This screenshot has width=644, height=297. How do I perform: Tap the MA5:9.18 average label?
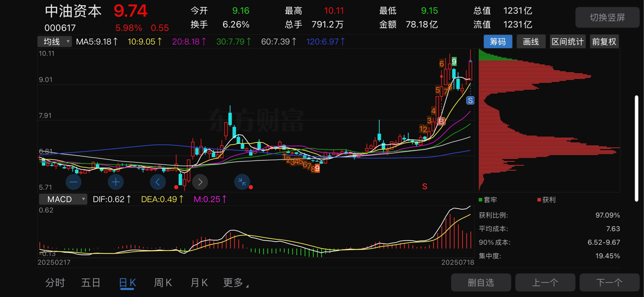(97, 42)
